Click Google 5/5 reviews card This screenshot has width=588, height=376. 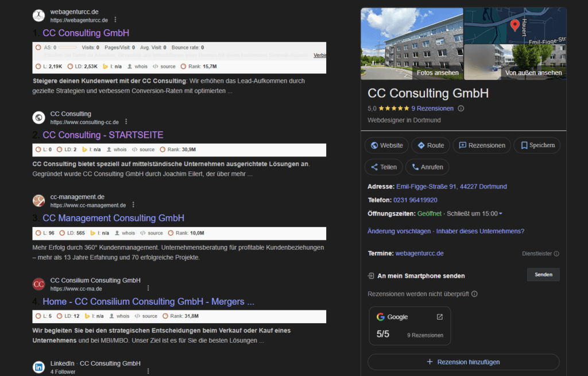(x=410, y=325)
